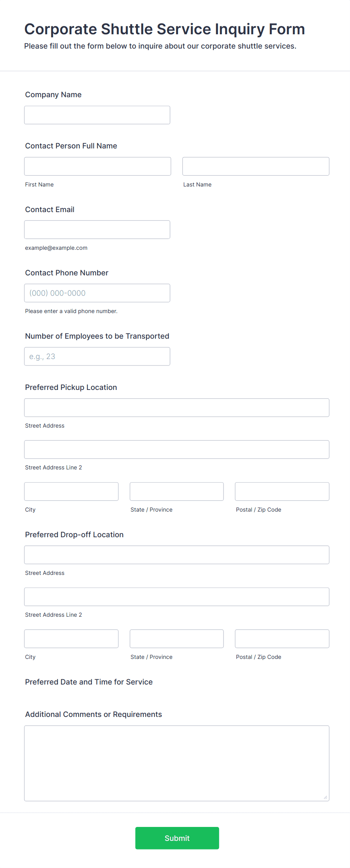The height and width of the screenshot is (868, 350).
Task: Focus the Contact Phone Number field
Action: (97, 293)
